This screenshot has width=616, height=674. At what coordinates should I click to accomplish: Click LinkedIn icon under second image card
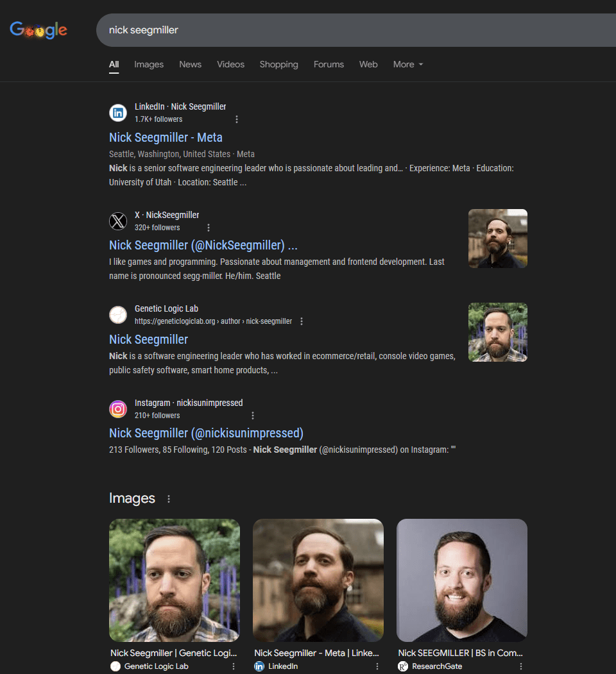click(259, 666)
